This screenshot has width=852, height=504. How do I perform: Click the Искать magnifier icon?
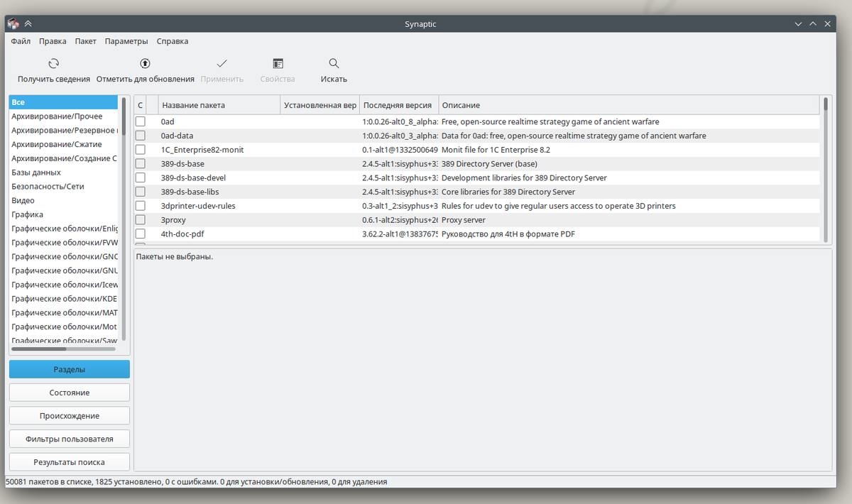(333, 63)
